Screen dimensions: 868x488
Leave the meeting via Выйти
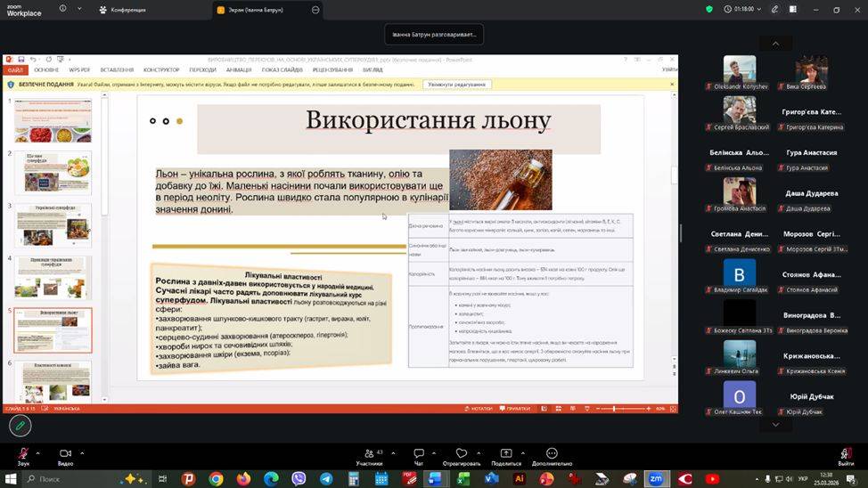845,454
